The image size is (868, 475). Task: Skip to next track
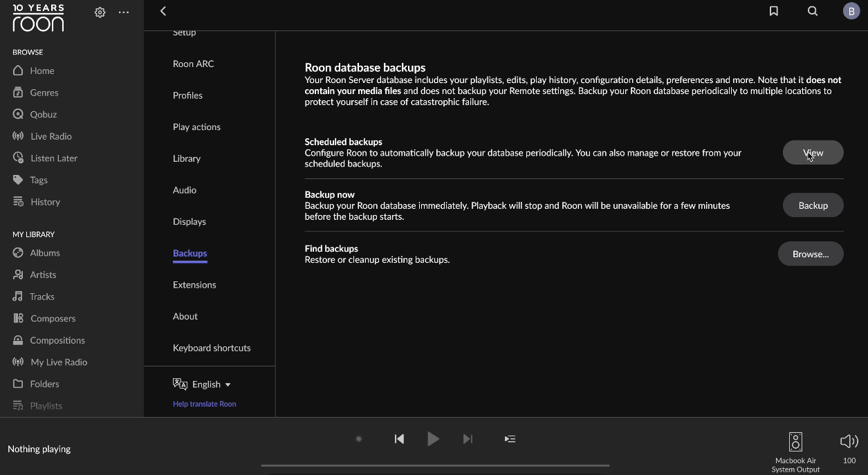coord(468,439)
